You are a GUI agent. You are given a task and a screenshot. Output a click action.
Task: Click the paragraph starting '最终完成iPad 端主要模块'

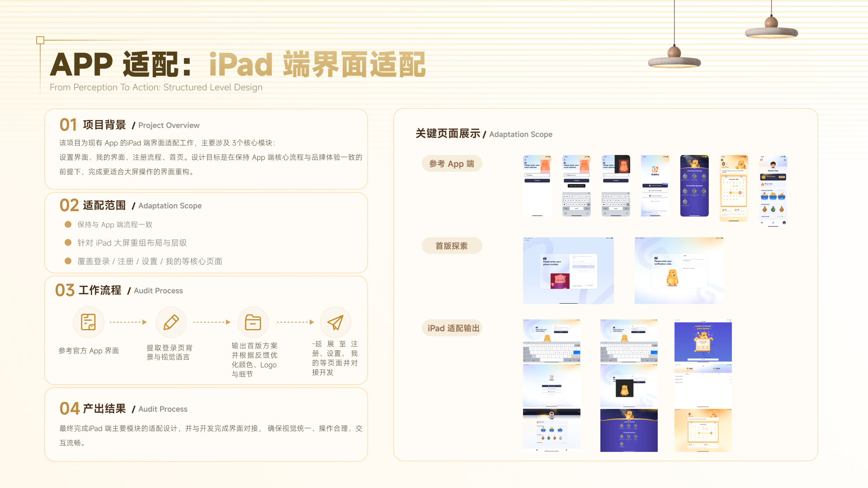point(211,436)
